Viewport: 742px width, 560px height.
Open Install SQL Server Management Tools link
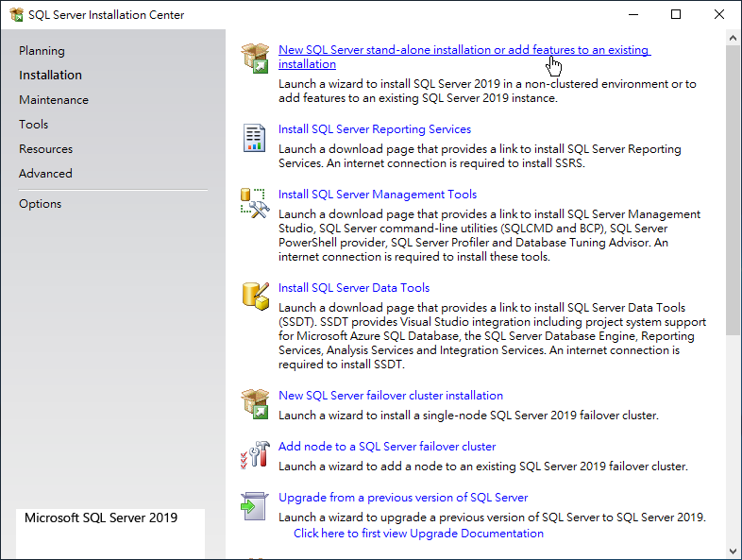[x=378, y=195]
